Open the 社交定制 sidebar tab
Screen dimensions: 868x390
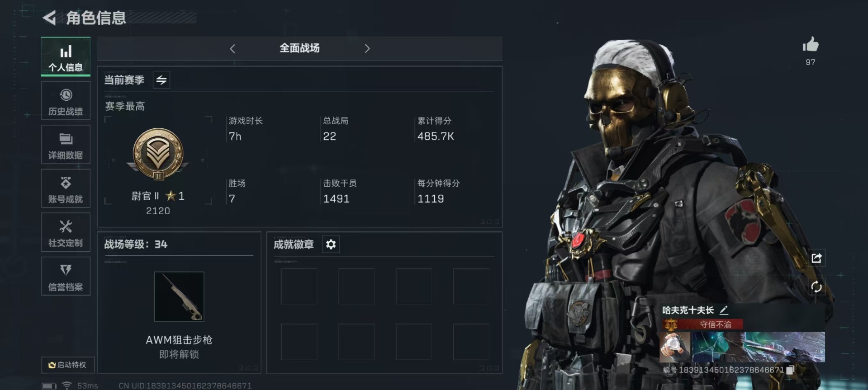(66, 233)
